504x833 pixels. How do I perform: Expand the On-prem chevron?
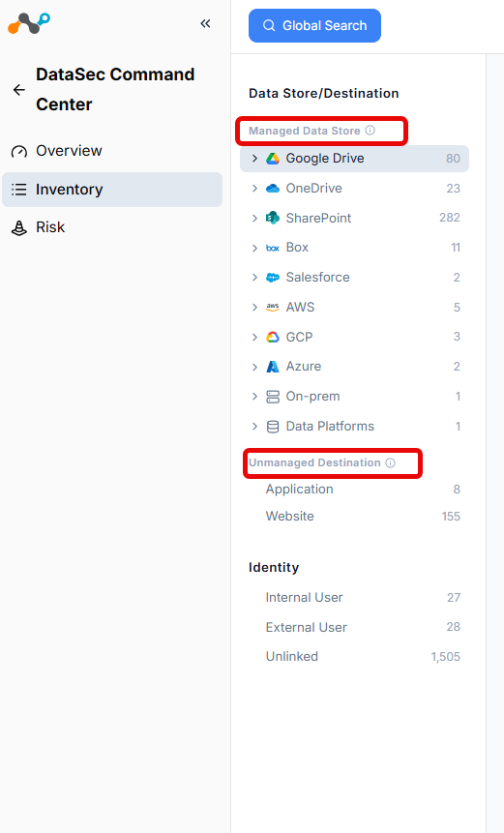coord(255,397)
